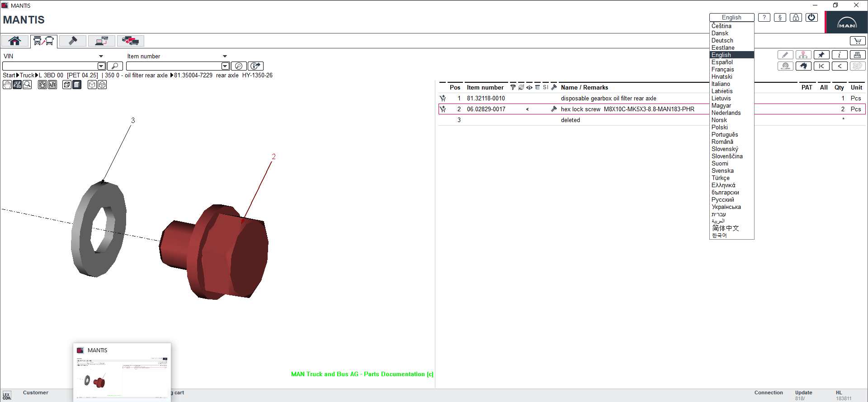This screenshot has width=868, height=402.
Task: Open the item number input history dropdown arrow
Action: pyautogui.click(x=226, y=66)
